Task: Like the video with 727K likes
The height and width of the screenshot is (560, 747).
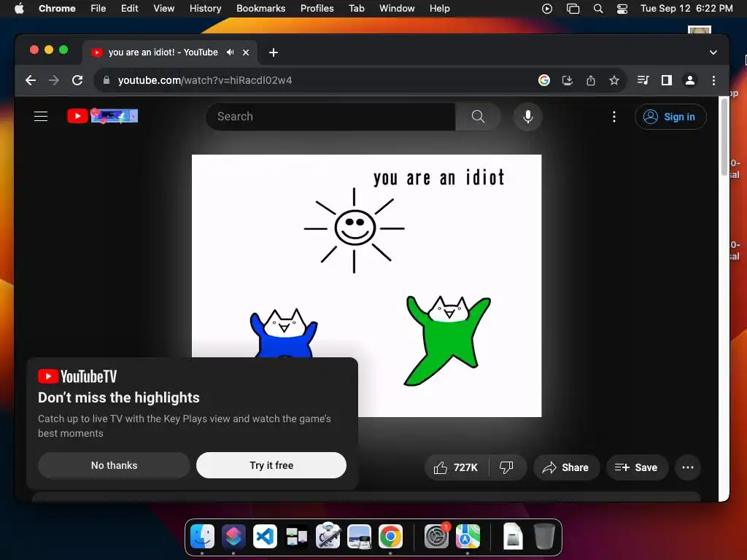Action: pyautogui.click(x=456, y=467)
